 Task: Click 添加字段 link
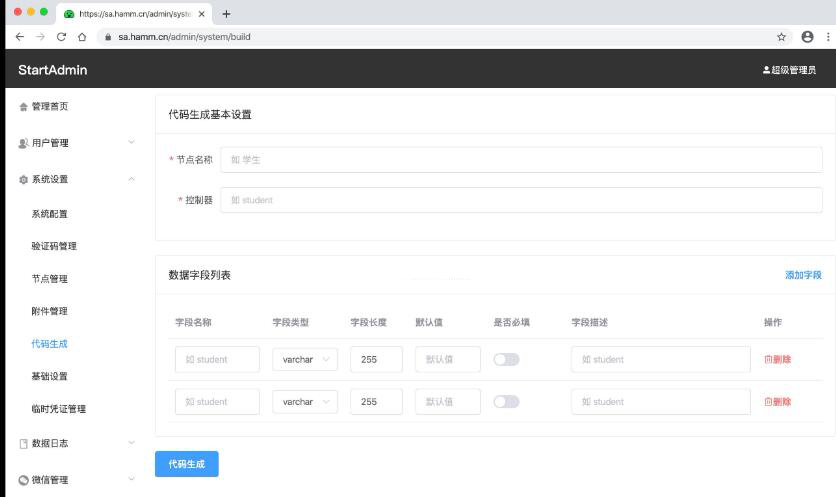click(x=803, y=275)
